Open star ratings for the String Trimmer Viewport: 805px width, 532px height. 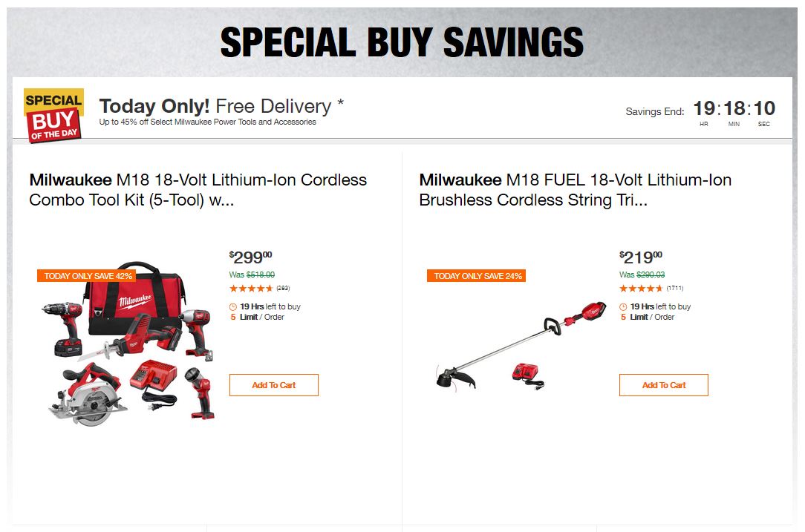point(642,289)
